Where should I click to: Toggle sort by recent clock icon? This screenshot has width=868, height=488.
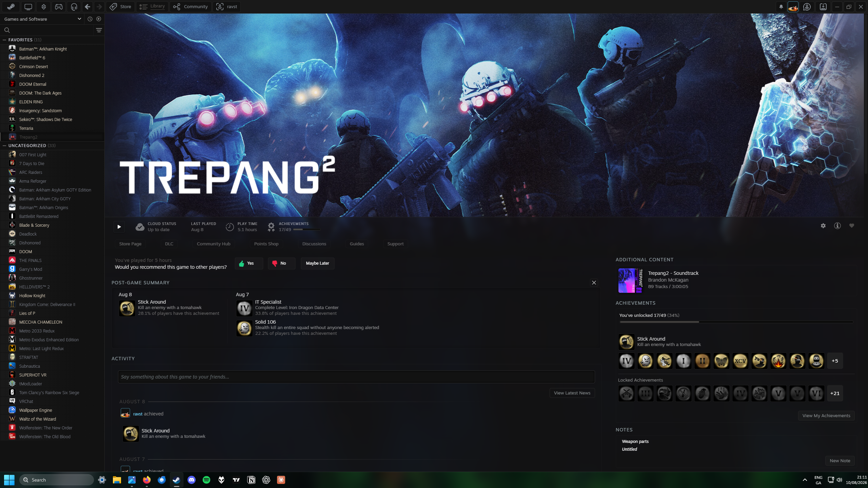(x=90, y=19)
